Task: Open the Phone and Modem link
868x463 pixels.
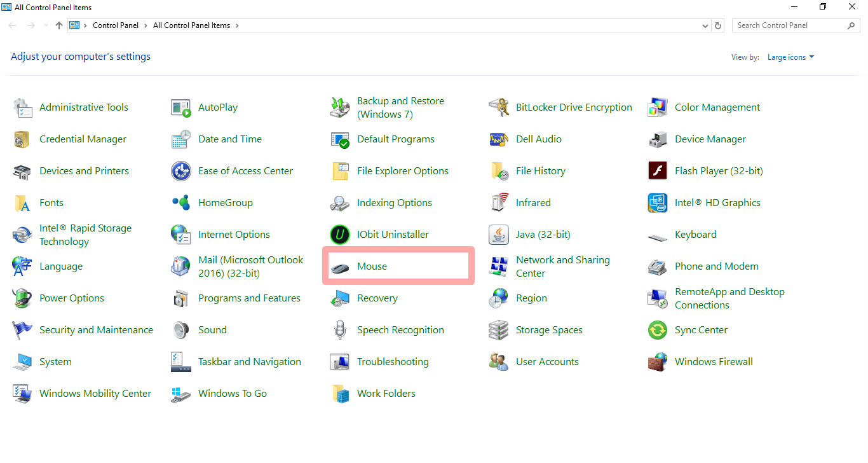Action: [717, 266]
